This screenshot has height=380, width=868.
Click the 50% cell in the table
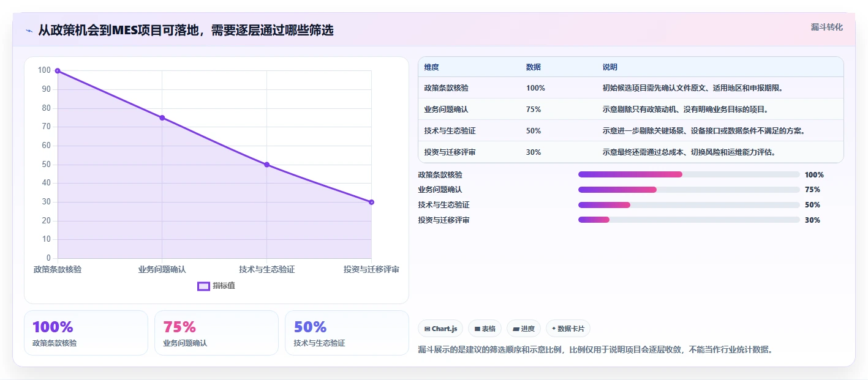[534, 131]
